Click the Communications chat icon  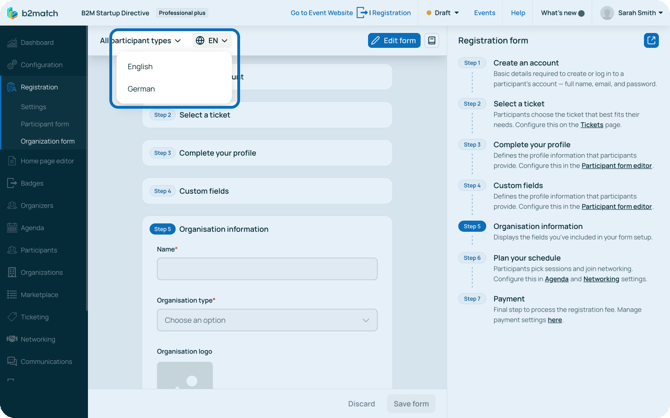tap(12, 361)
